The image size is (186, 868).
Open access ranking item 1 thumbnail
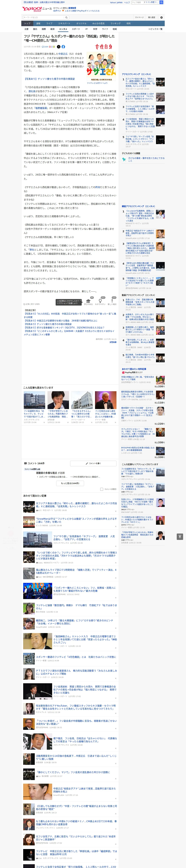[x=160, y=82]
